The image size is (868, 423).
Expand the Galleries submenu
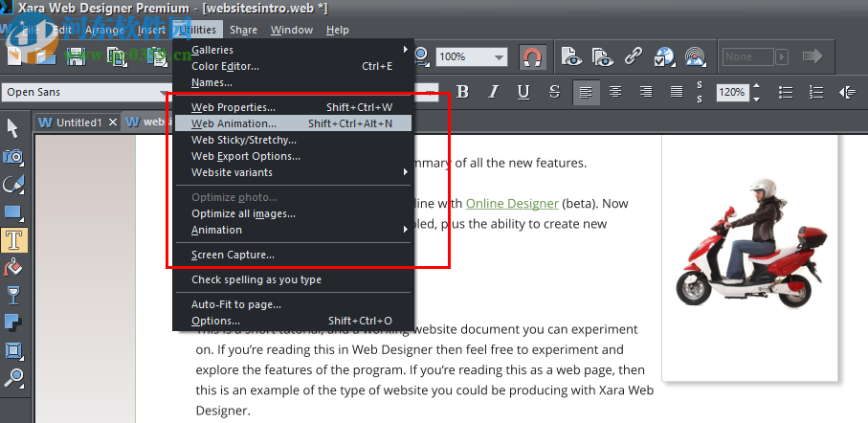point(294,50)
